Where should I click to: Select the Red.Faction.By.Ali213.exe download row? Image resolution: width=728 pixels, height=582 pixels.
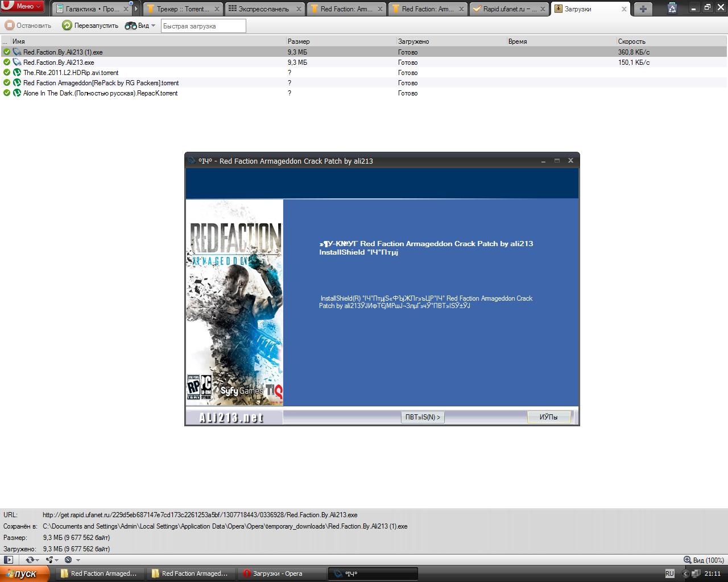coord(364,63)
